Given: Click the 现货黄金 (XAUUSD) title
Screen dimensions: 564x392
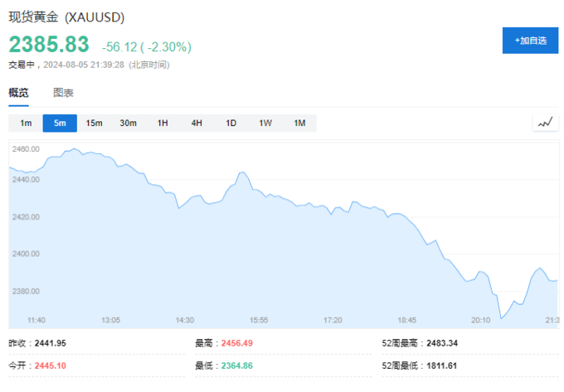Looking at the screenshot, I should (68, 17).
